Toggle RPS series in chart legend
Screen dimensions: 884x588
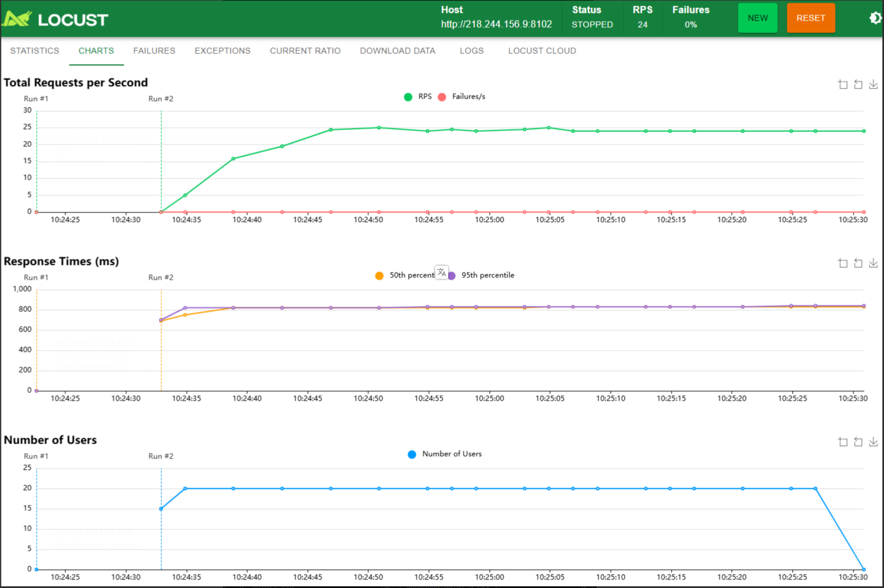coord(418,97)
